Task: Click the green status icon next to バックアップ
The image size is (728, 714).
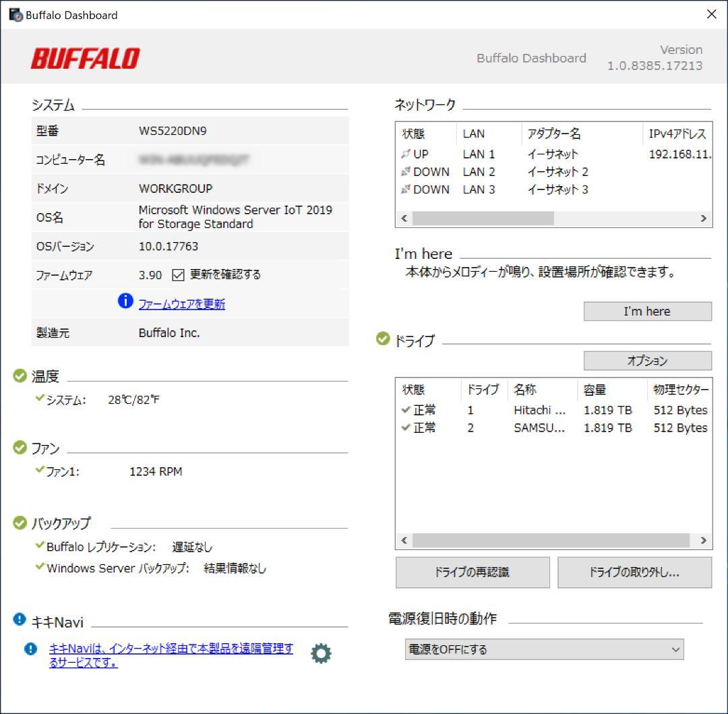Action: click(20, 523)
